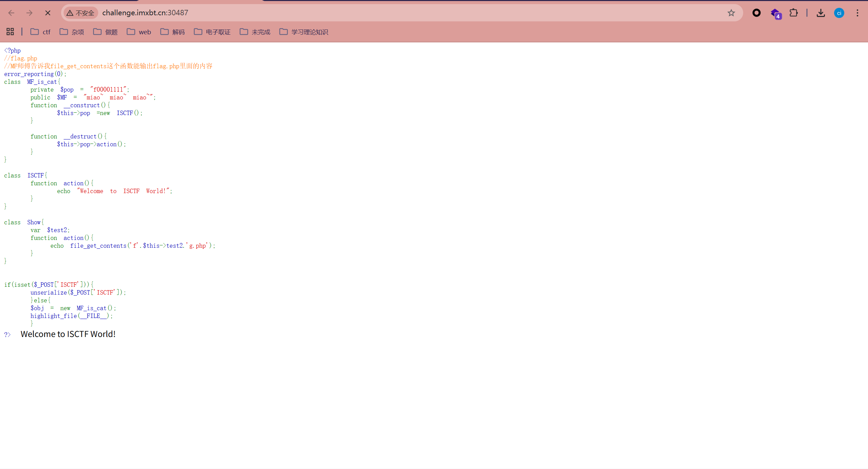Open the web bookmark folder
This screenshot has height=469, width=868.
tap(139, 32)
